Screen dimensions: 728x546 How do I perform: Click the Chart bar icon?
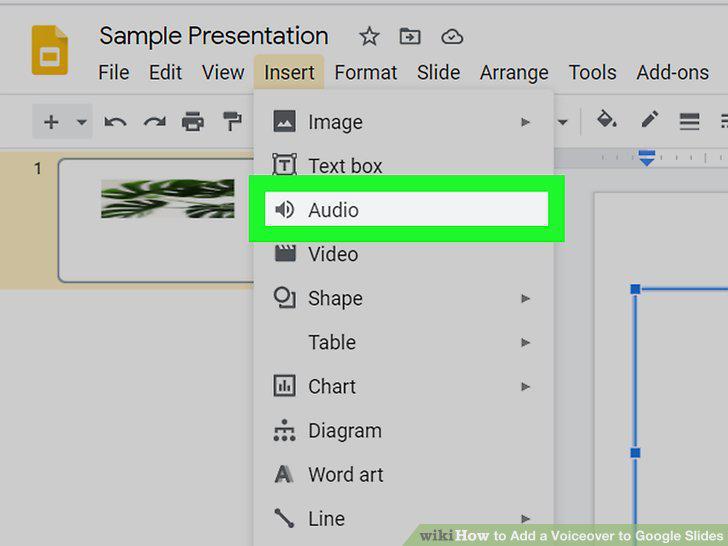pos(284,386)
